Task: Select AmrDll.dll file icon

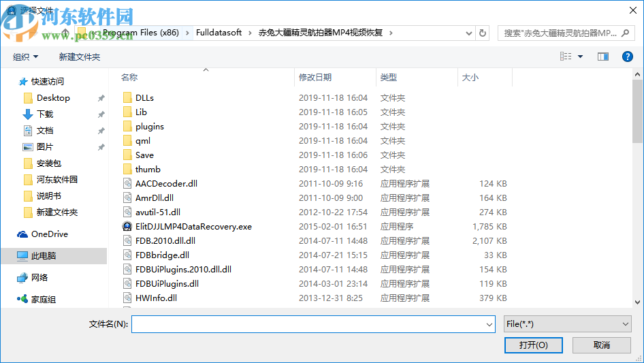Action: click(127, 198)
